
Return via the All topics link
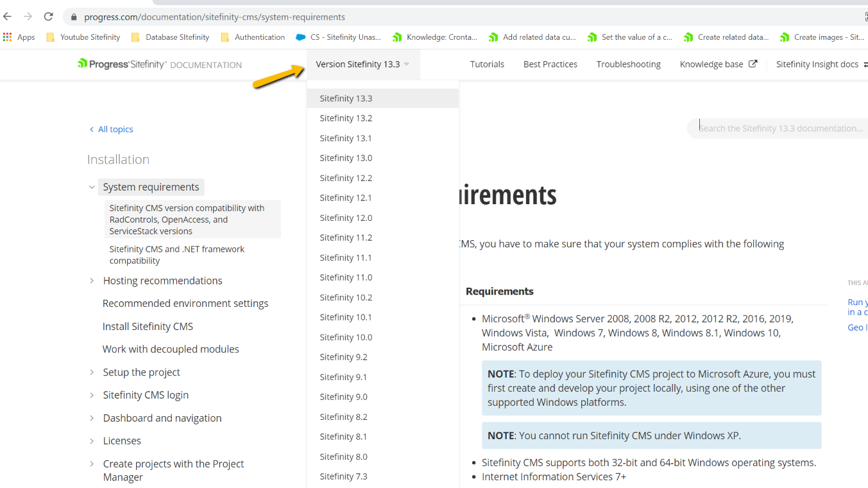[x=112, y=129]
